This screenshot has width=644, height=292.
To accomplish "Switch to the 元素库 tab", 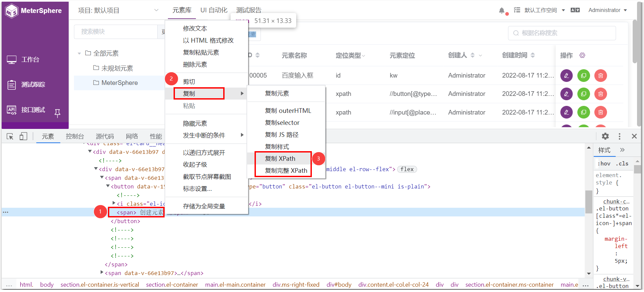I will (182, 10).
